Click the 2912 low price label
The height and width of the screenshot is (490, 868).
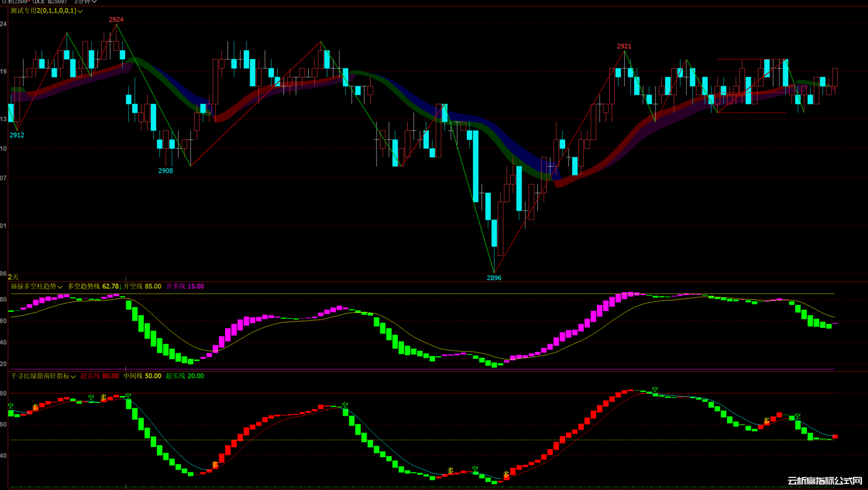[16, 135]
